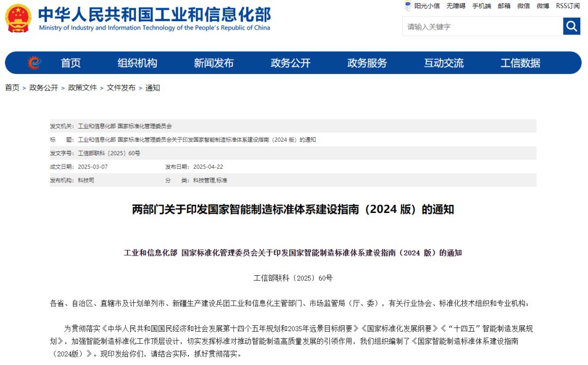Open the 无障碍 accessibility link

click(x=456, y=5)
